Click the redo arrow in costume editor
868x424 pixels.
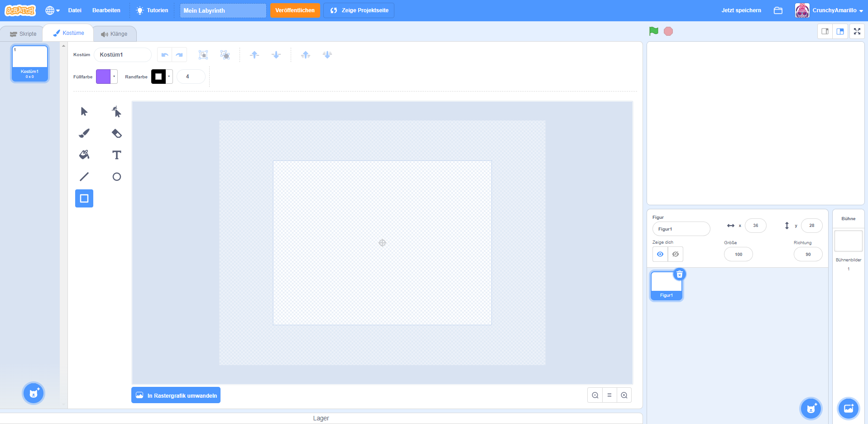(x=179, y=55)
